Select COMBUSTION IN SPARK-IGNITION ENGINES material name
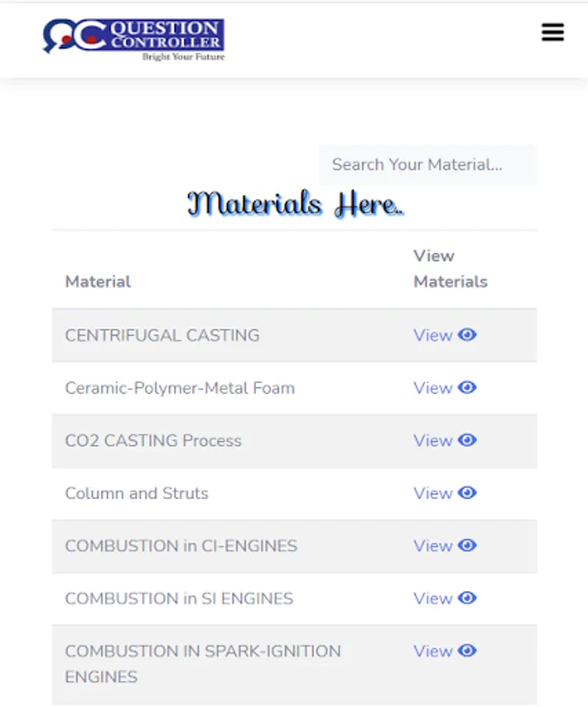Image resolution: width=588 pixels, height=707 pixels. coord(203,664)
